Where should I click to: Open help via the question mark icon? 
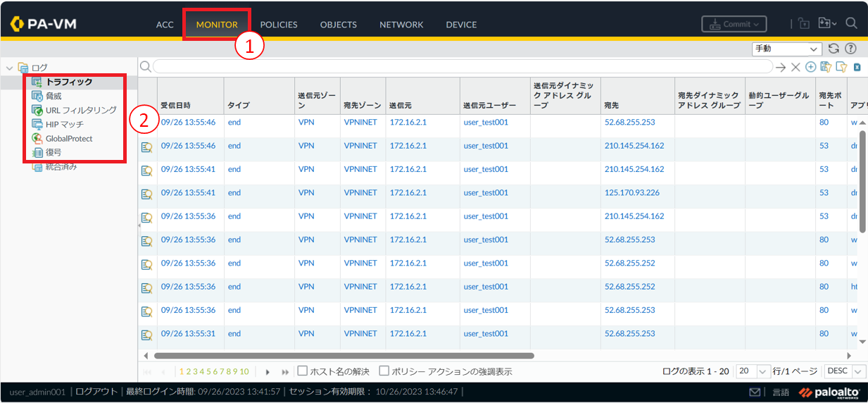[850, 49]
